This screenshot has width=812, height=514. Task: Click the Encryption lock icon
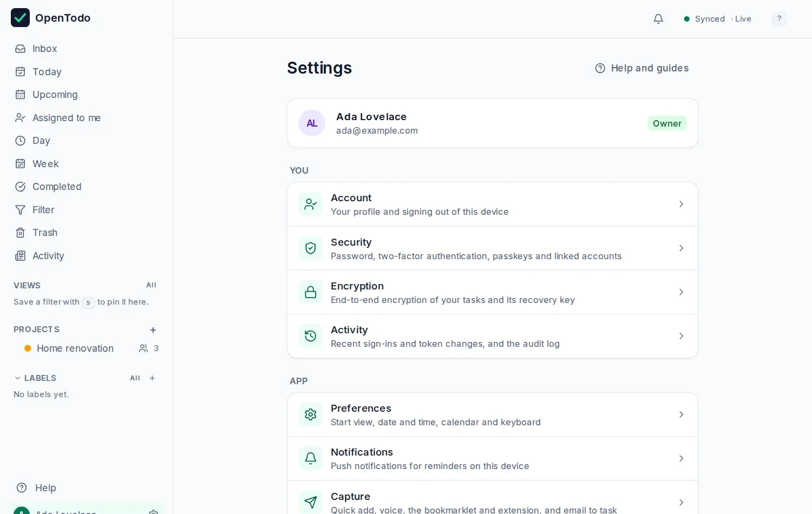click(x=311, y=292)
